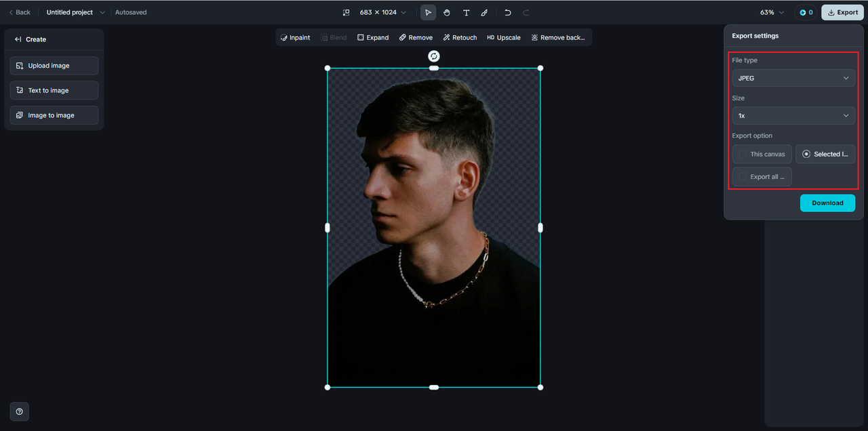Select the Selected layer export option
This screenshot has width=868, height=431.
click(x=825, y=155)
